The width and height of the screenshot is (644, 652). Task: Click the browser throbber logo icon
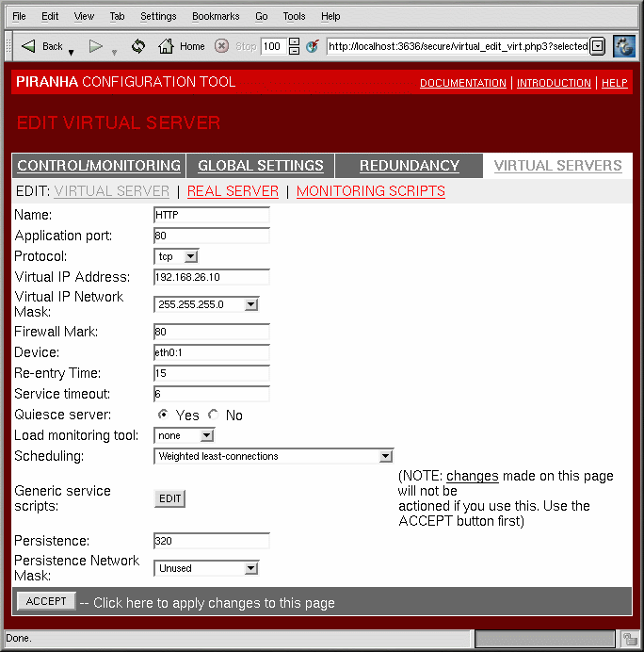[624, 46]
